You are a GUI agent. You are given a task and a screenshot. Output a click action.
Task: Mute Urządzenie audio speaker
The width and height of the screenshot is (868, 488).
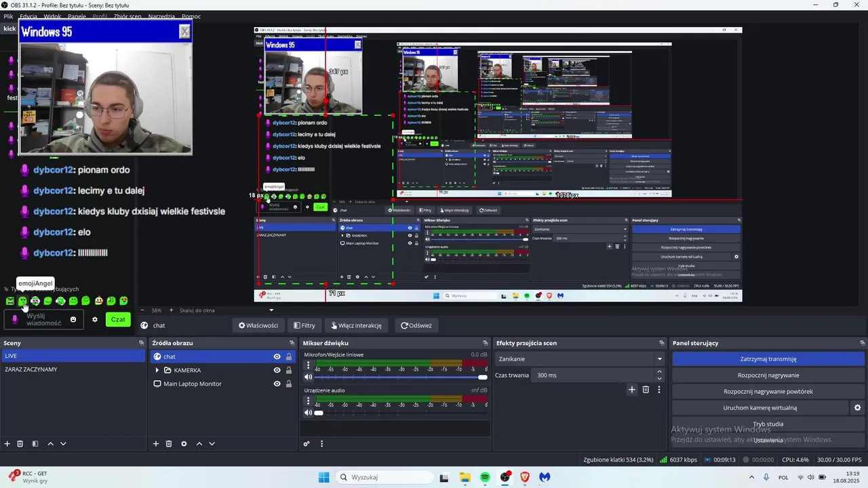click(x=308, y=413)
